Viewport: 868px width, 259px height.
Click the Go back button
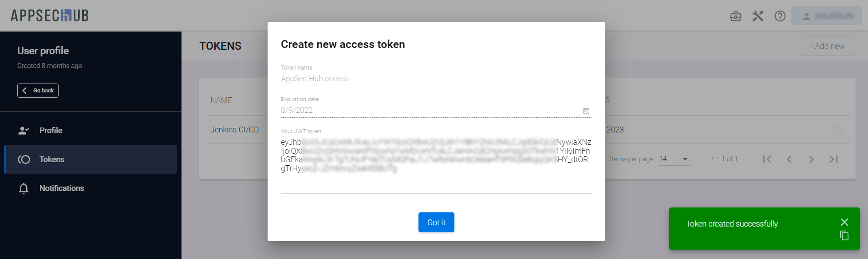pos(38,91)
